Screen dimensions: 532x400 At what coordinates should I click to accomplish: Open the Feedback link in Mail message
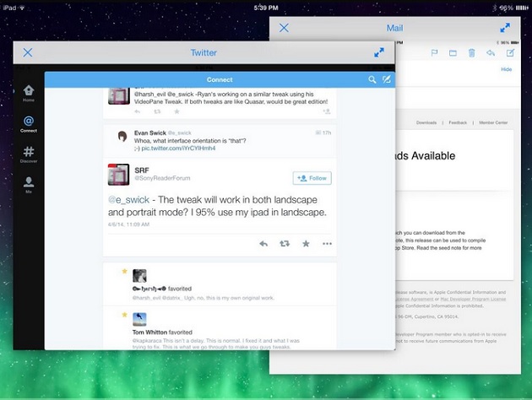coord(458,122)
